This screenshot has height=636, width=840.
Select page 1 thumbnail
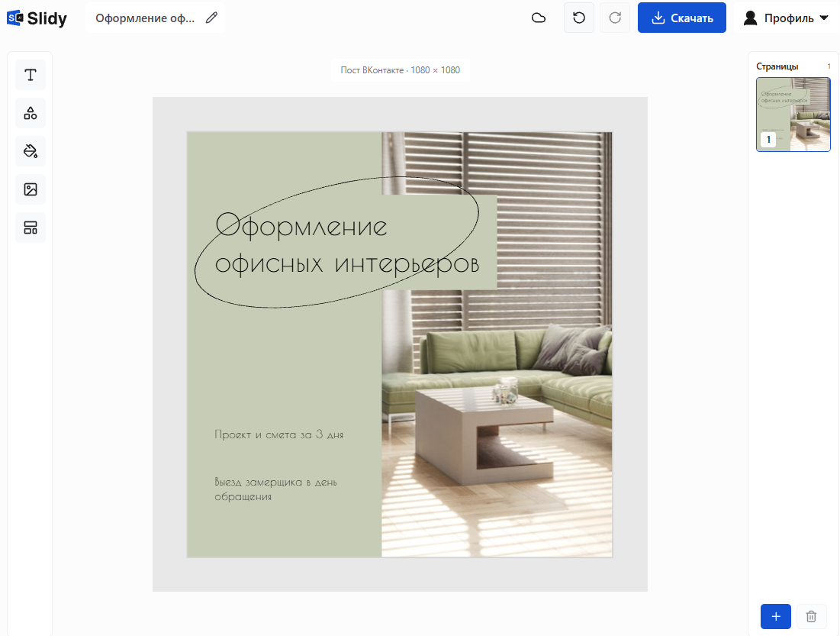click(x=793, y=115)
